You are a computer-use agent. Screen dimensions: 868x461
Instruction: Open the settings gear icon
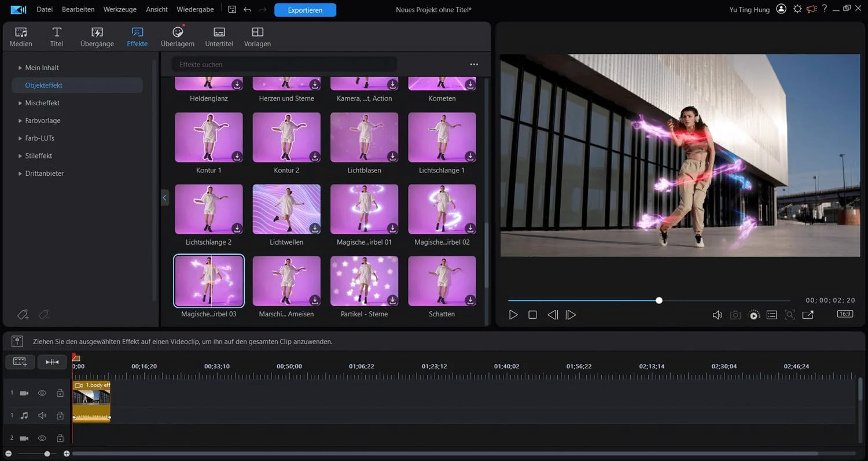(797, 9)
